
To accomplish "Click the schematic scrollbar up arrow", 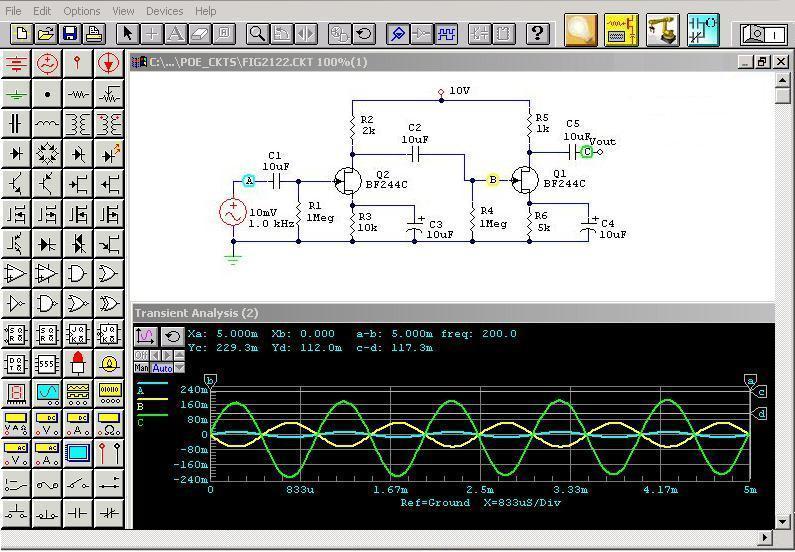I will point(783,80).
